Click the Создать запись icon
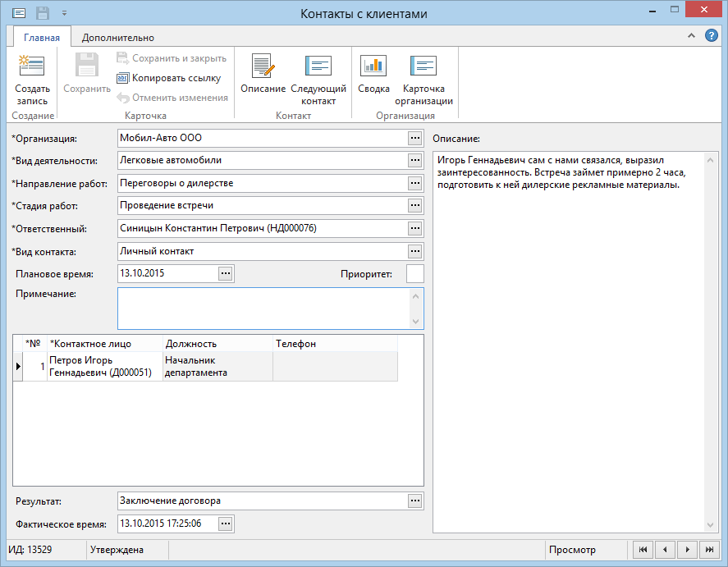This screenshot has width=728, height=567. (31, 66)
